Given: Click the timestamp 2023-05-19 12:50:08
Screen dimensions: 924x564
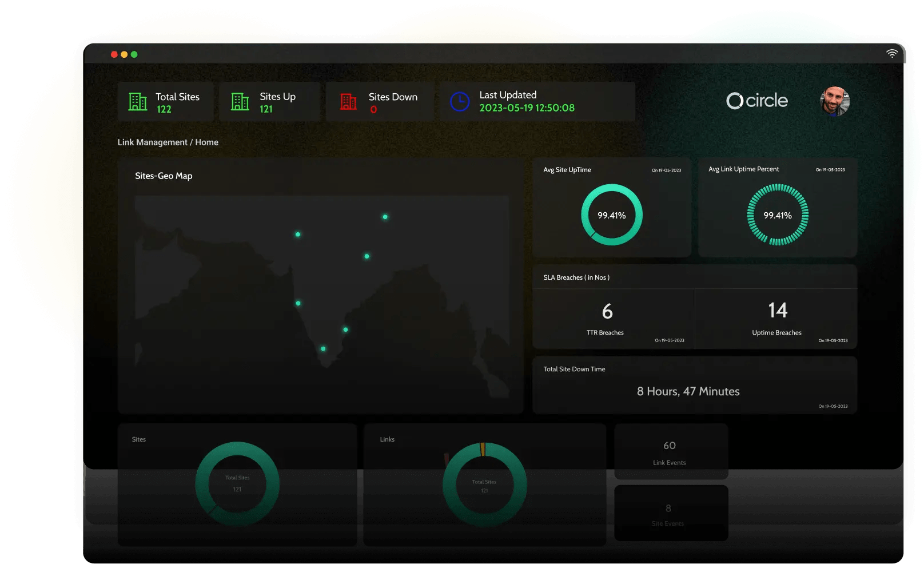Looking at the screenshot, I should coord(527,108).
